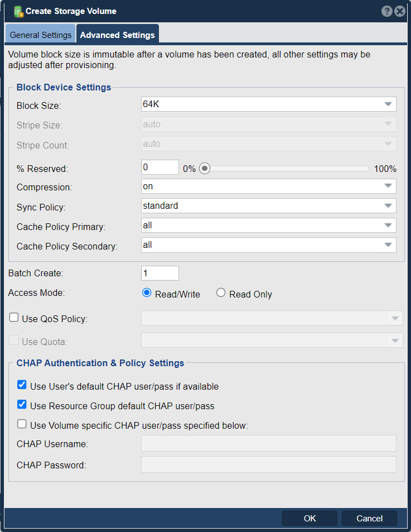Viewport: 411px width, 532px height.
Task: Select the Advanced Settings tab
Action: [117, 35]
